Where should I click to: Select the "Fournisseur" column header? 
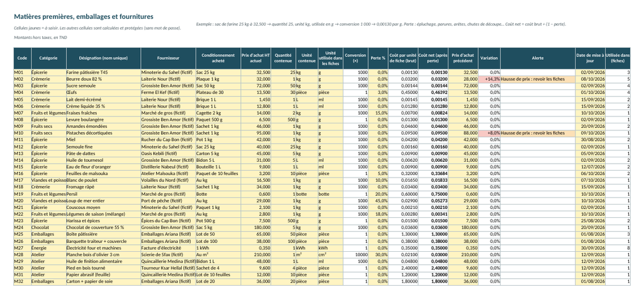(168, 59)
